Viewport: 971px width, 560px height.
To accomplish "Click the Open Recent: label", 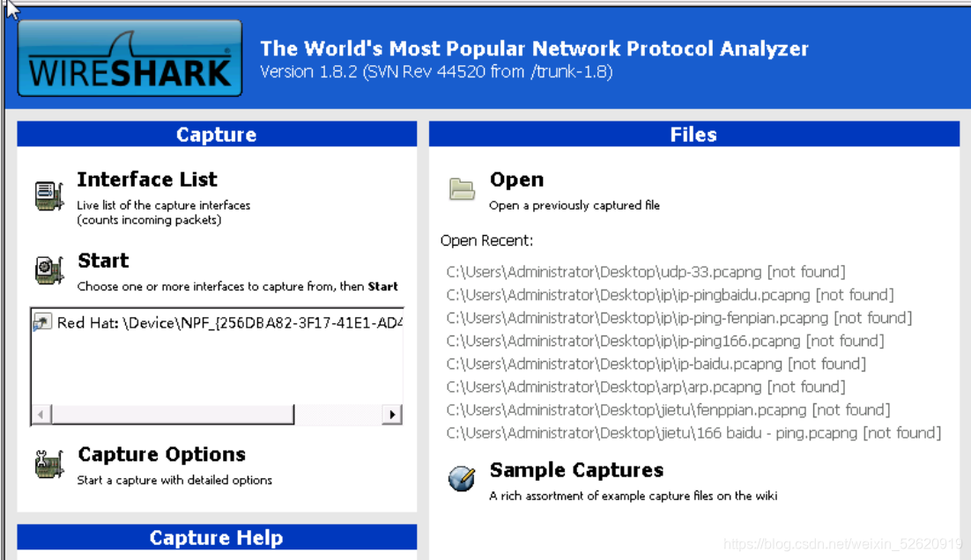I will click(486, 240).
